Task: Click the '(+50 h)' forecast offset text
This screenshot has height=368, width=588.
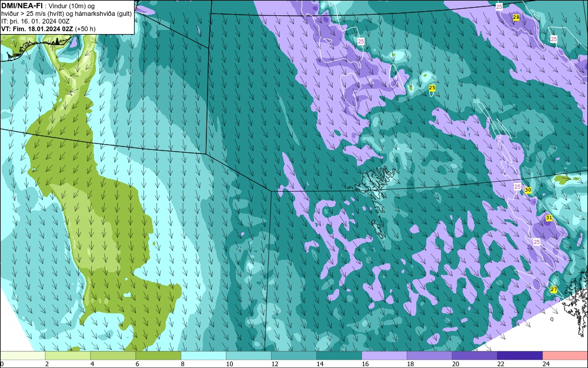Action: click(x=85, y=29)
